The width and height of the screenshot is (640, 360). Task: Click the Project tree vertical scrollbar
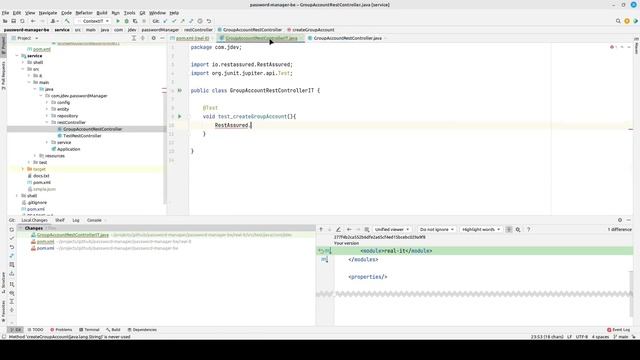[165, 122]
